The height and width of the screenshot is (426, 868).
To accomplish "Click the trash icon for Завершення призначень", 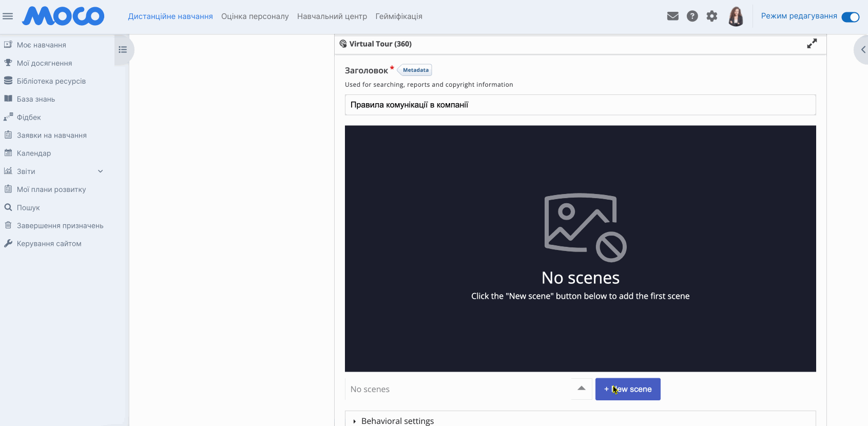I will click(8, 225).
